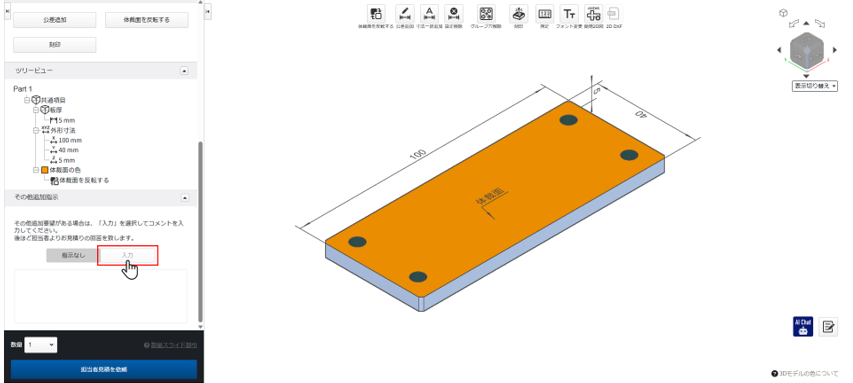Viewport: 853px width, 383px height.
Task: Open the フォント変更 font change tool
Action: tap(569, 14)
